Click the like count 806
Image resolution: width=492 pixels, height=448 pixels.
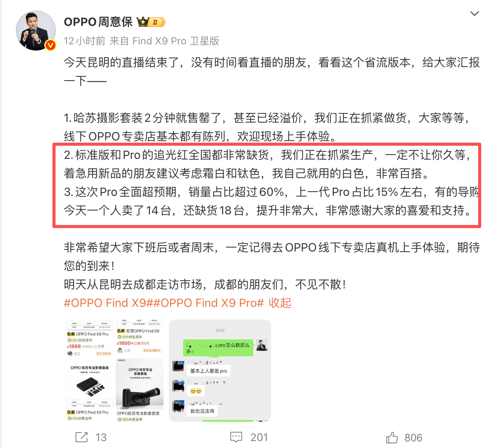(x=413, y=438)
